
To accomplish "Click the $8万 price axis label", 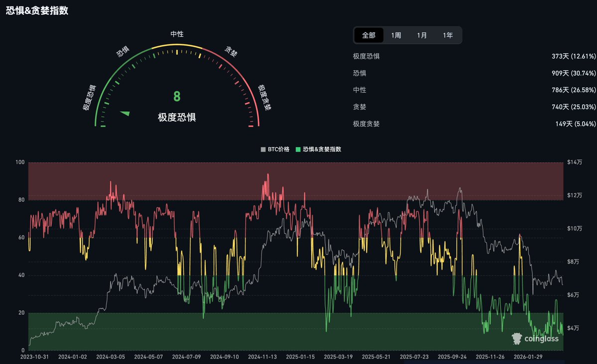I will tap(573, 262).
